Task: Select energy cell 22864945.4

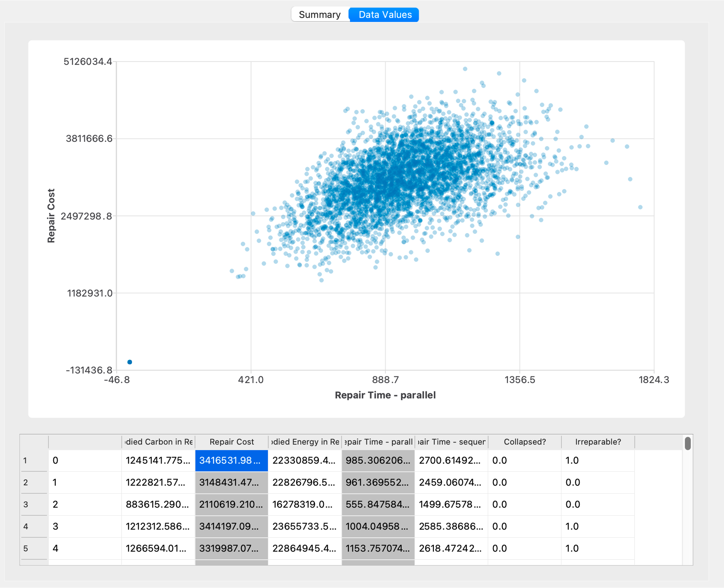Action: pos(305,548)
